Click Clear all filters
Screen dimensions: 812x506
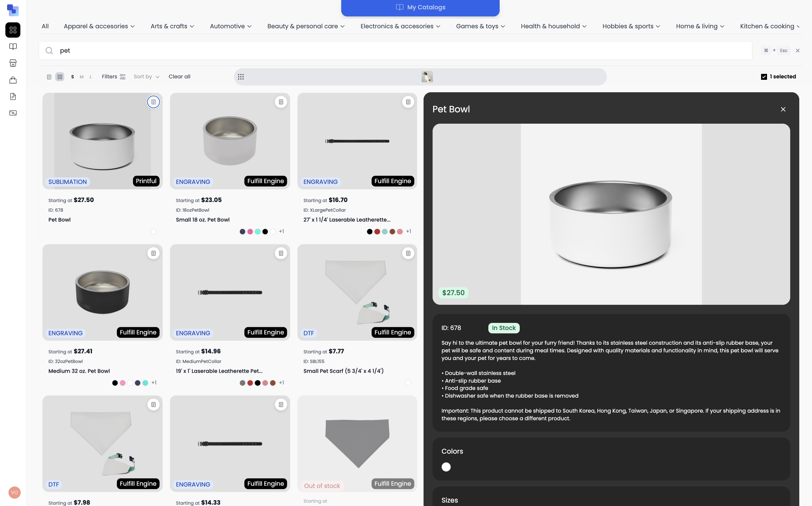coord(179,77)
